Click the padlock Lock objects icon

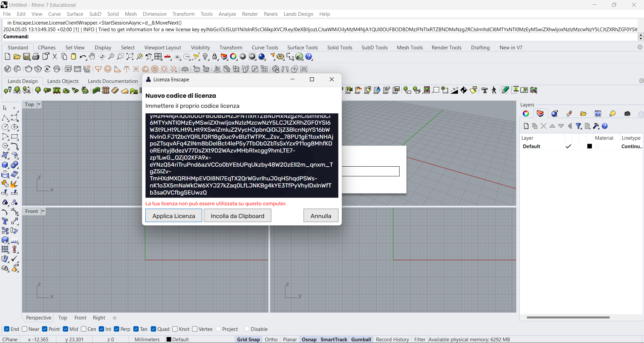(x=215, y=57)
